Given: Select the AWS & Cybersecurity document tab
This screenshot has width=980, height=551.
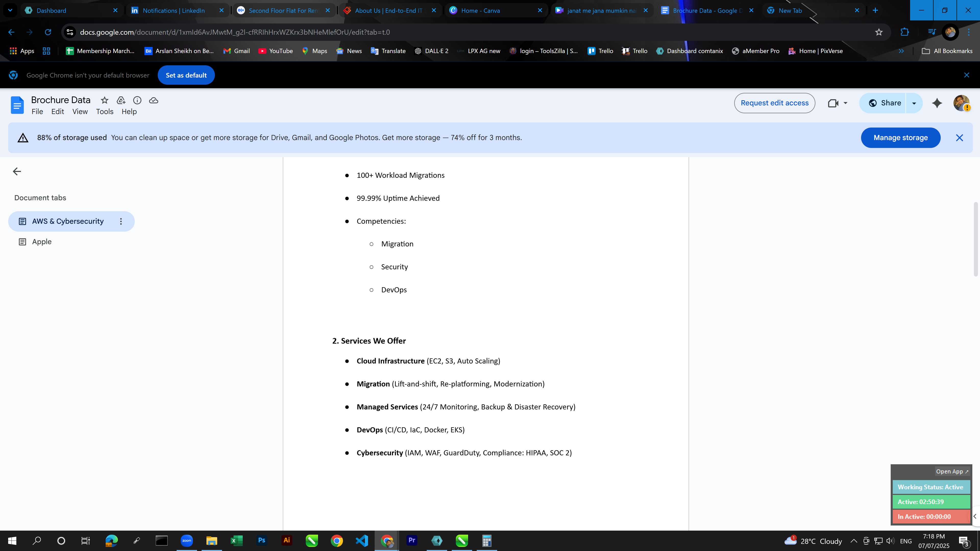Looking at the screenshot, I should pos(68,221).
